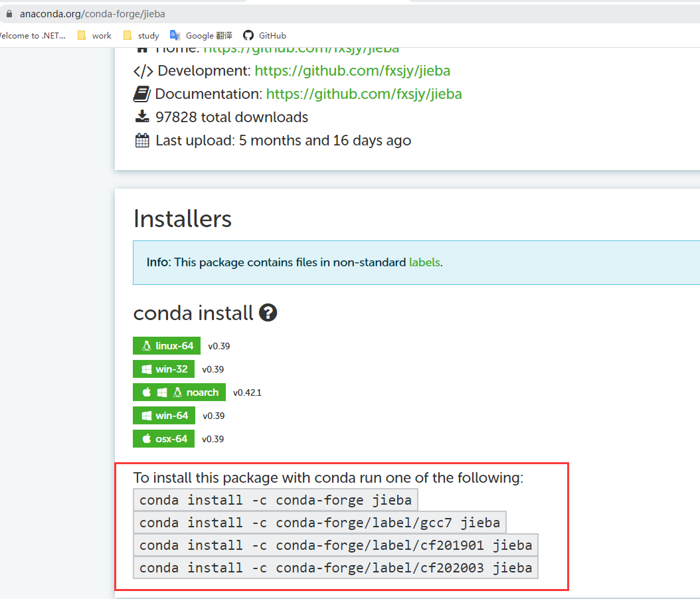Click the help icon next to conda install

268,312
